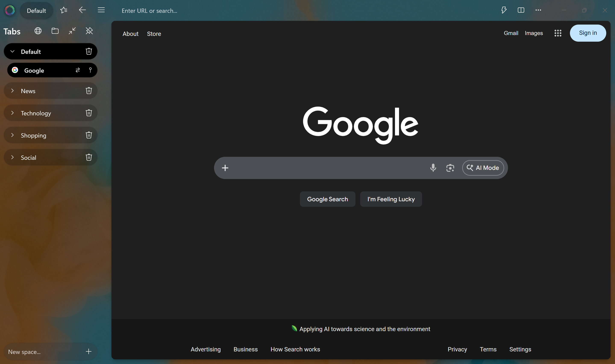Select the Shopping space label
This screenshot has height=364, width=615.
click(x=34, y=136)
